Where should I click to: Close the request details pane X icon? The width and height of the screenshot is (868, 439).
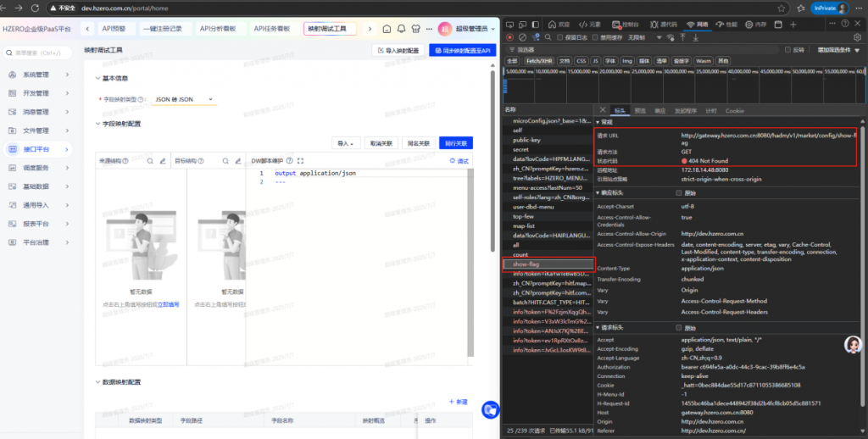pos(602,110)
